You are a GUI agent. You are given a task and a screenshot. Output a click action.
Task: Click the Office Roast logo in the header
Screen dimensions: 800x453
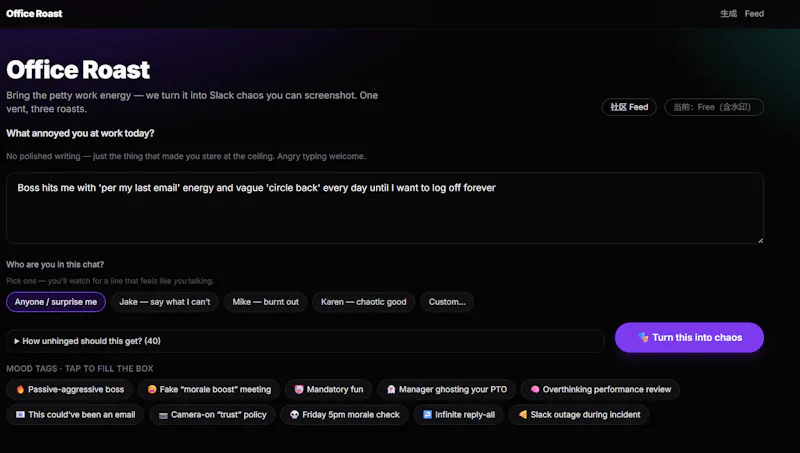pyautogui.click(x=34, y=14)
